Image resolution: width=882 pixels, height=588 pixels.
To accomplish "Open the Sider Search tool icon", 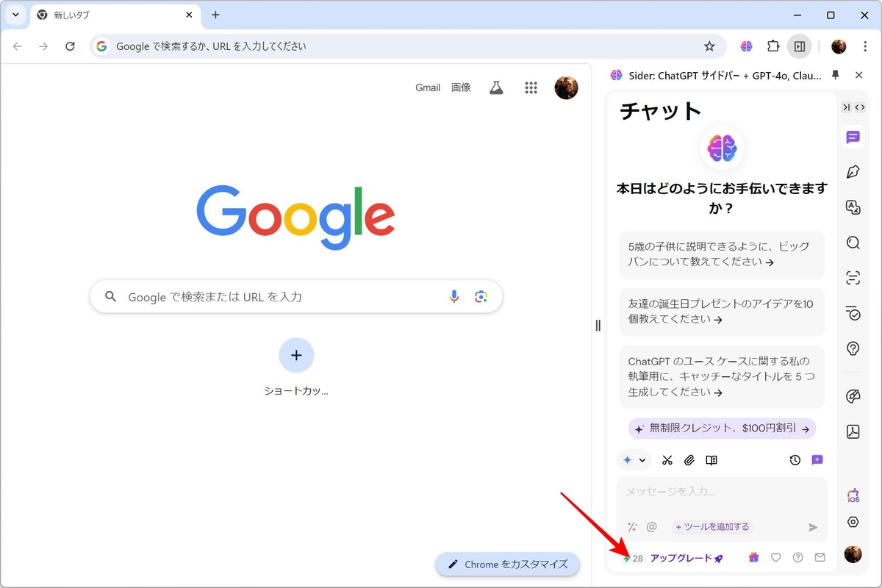I will (x=853, y=243).
